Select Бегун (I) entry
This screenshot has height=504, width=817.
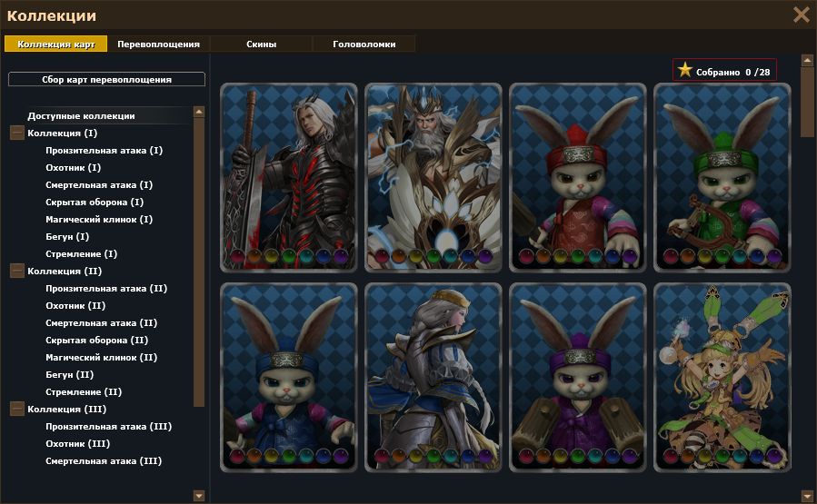(67, 236)
